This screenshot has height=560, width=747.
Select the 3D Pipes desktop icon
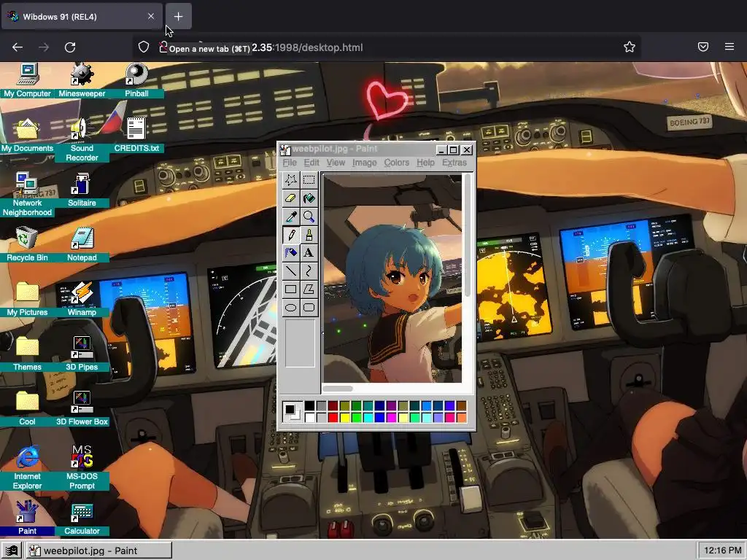pos(82,354)
